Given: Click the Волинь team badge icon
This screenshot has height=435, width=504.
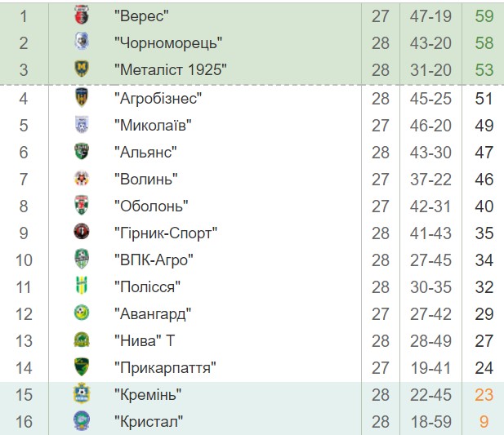Looking at the screenshot, I should (x=81, y=179).
